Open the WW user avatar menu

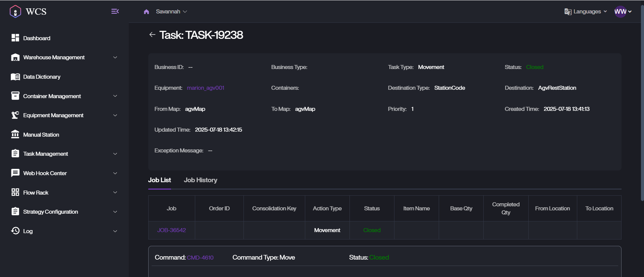(x=623, y=12)
